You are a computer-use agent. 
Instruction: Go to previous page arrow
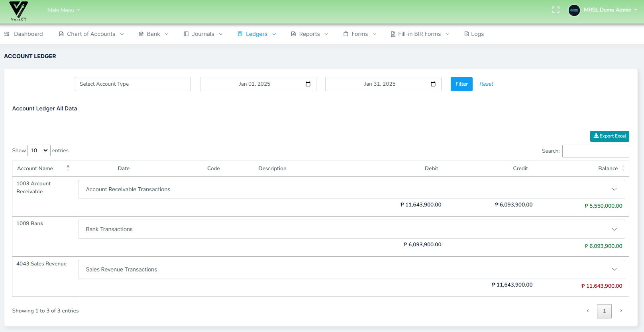tap(588, 311)
